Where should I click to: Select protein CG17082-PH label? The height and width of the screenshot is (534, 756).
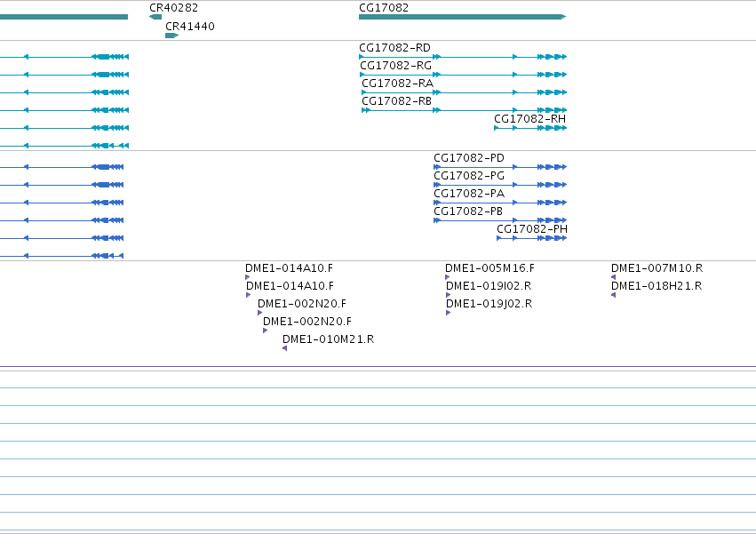point(532,229)
